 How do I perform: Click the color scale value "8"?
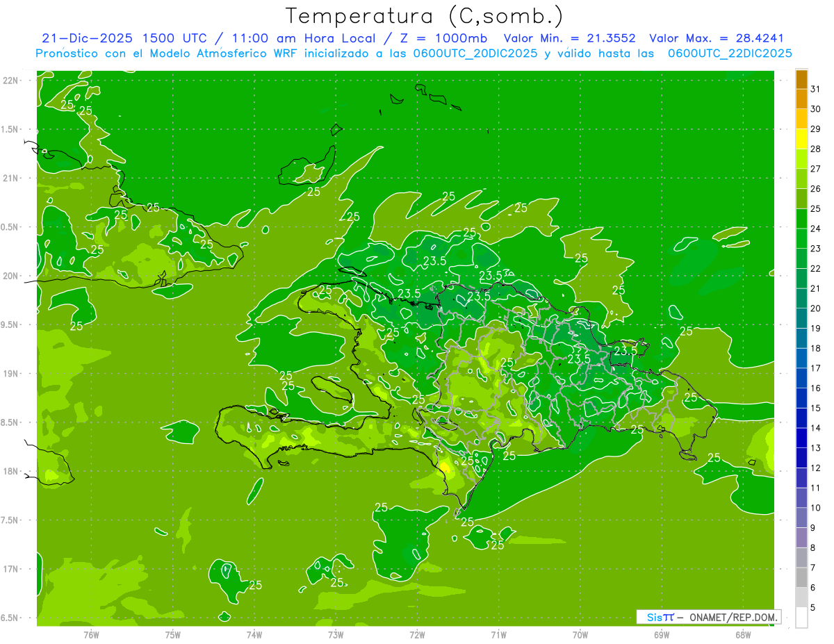[813, 547]
